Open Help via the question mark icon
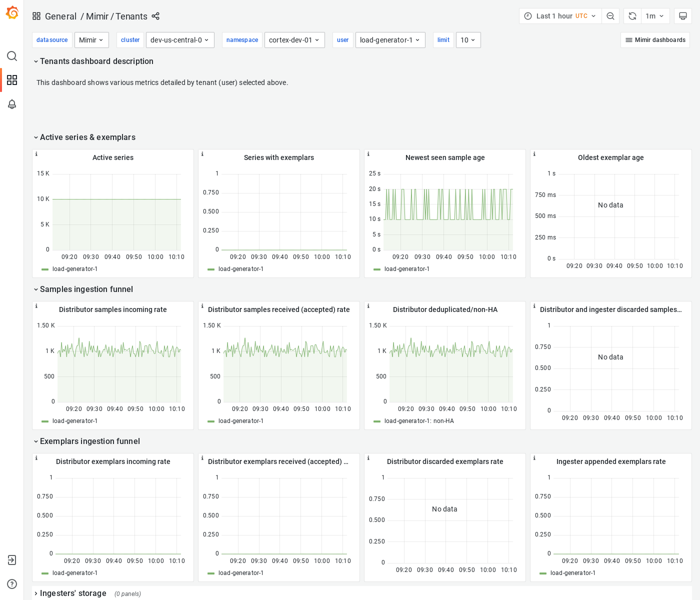The height and width of the screenshot is (600, 700). click(12, 583)
